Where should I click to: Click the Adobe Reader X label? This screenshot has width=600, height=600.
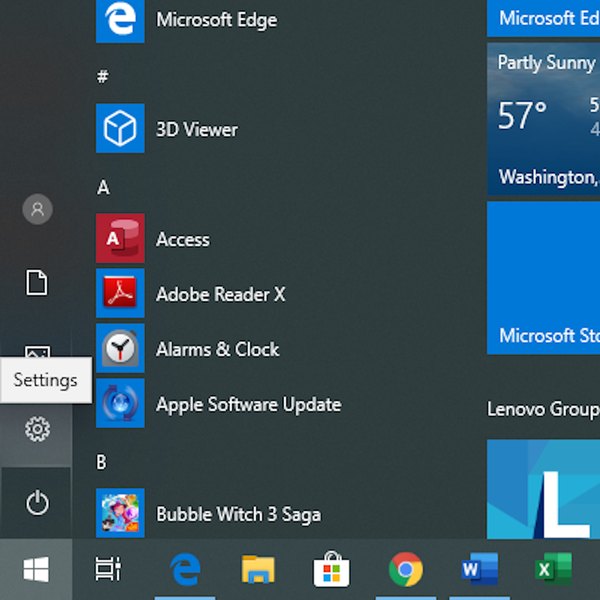pos(221,294)
